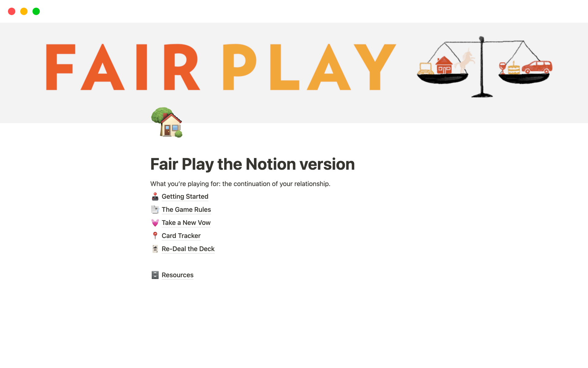The height and width of the screenshot is (368, 588).
Task: Click the house emoji page icon
Action: pos(168,123)
